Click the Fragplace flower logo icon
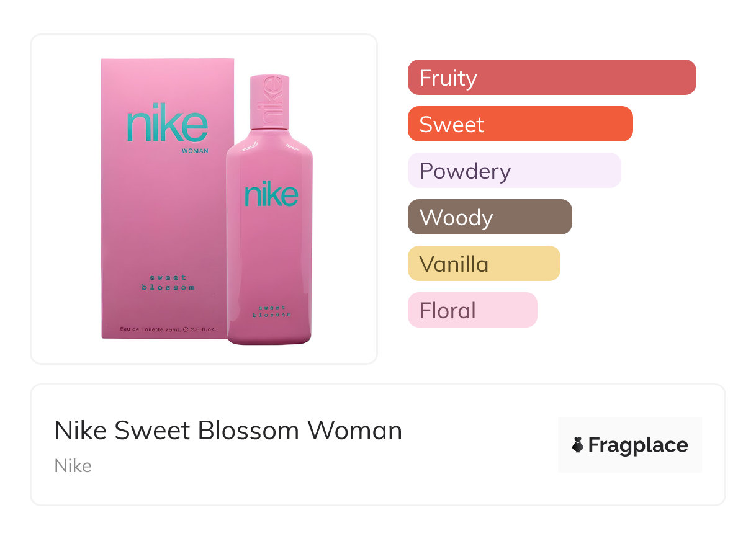The height and width of the screenshot is (536, 756). pos(578,445)
